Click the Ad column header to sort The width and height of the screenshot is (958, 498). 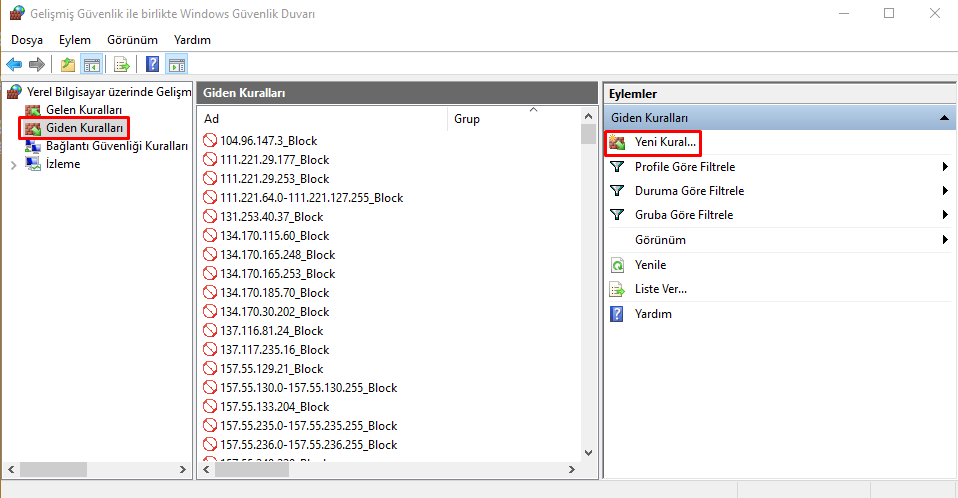320,118
